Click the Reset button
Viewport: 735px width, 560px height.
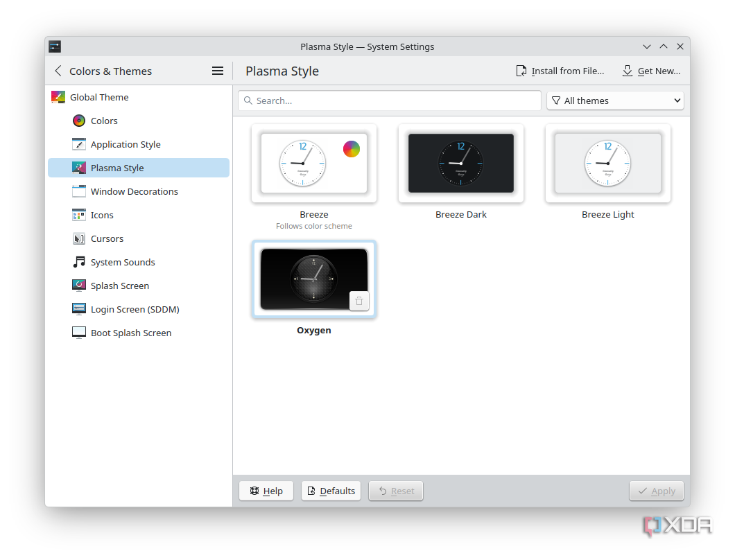[396, 491]
